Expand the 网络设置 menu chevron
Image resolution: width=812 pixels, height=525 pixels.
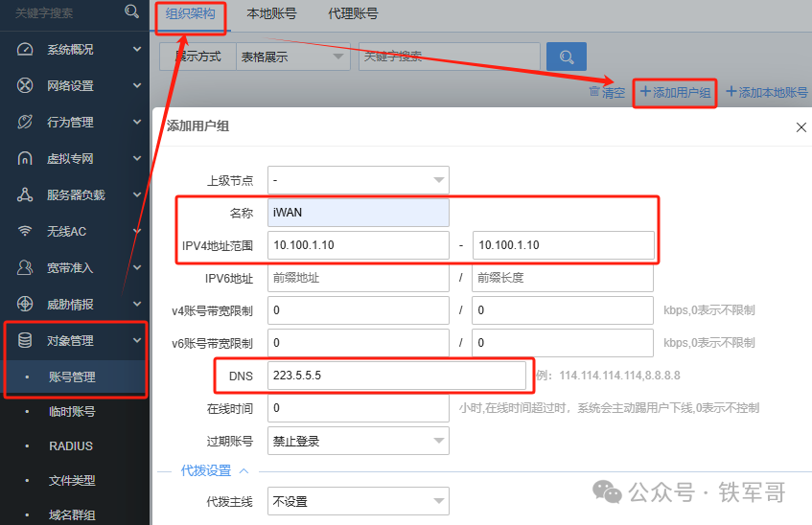tap(137, 85)
